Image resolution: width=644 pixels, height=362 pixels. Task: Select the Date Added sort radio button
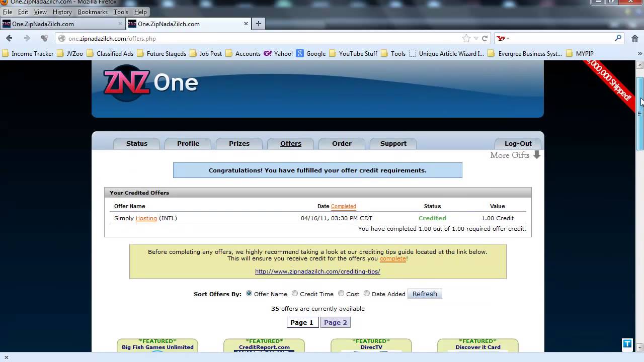tap(367, 294)
